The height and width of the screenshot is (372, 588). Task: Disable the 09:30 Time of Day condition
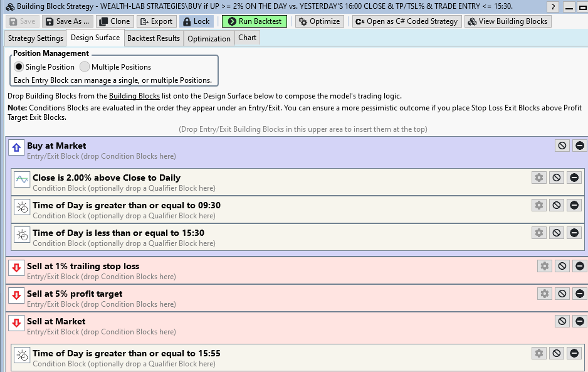click(x=557, y=205)
